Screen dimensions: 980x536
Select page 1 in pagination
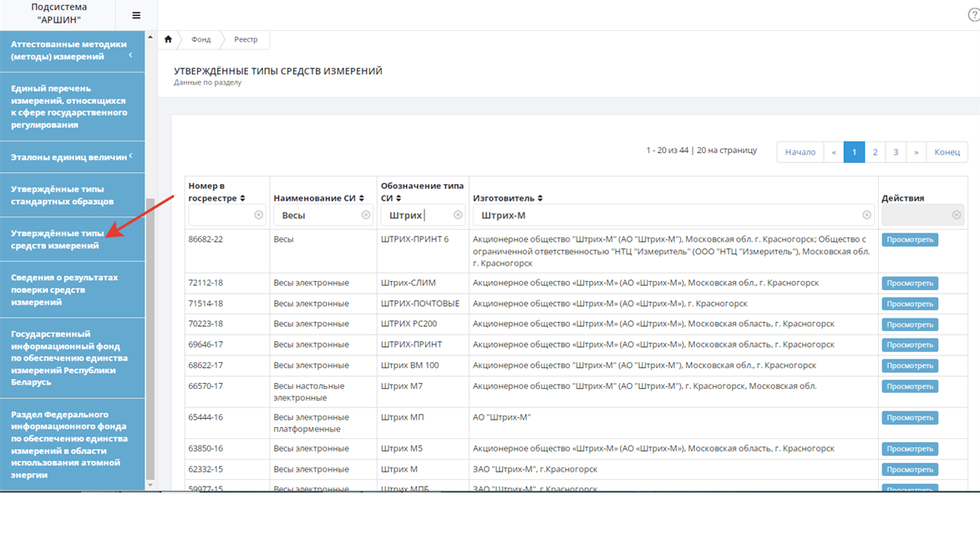click(x=854, y=152)
